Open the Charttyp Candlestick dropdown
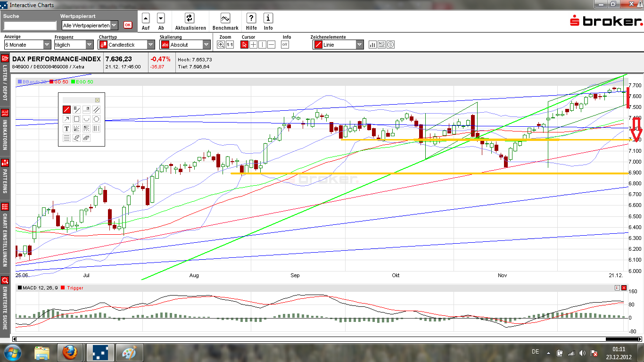This screenshot has height=362, width=644. [x=126, y=45]
